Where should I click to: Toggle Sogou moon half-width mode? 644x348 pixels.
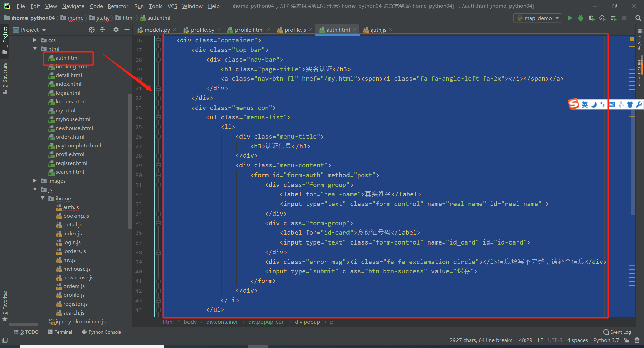[x=594, y=105]
